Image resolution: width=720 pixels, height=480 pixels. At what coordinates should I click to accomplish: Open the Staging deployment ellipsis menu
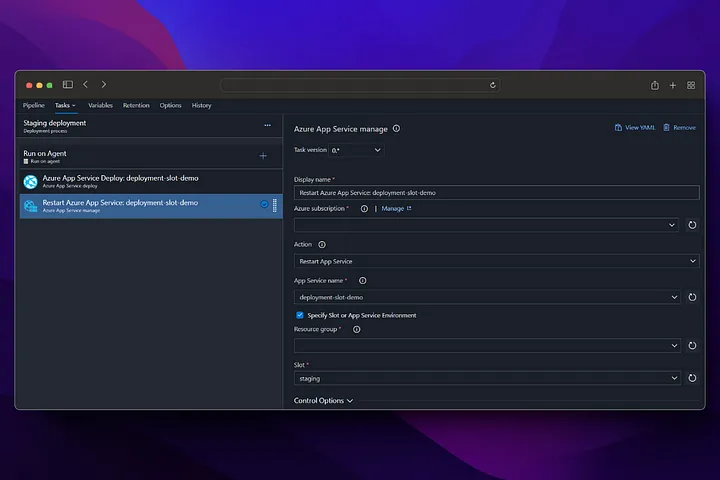click(267, 125)
